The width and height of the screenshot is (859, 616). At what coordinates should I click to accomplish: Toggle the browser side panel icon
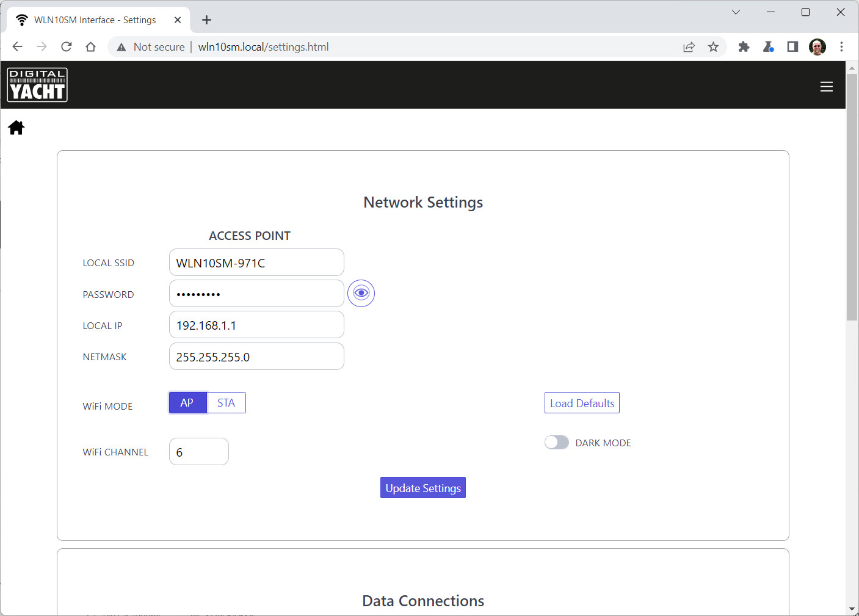point(792,47)
